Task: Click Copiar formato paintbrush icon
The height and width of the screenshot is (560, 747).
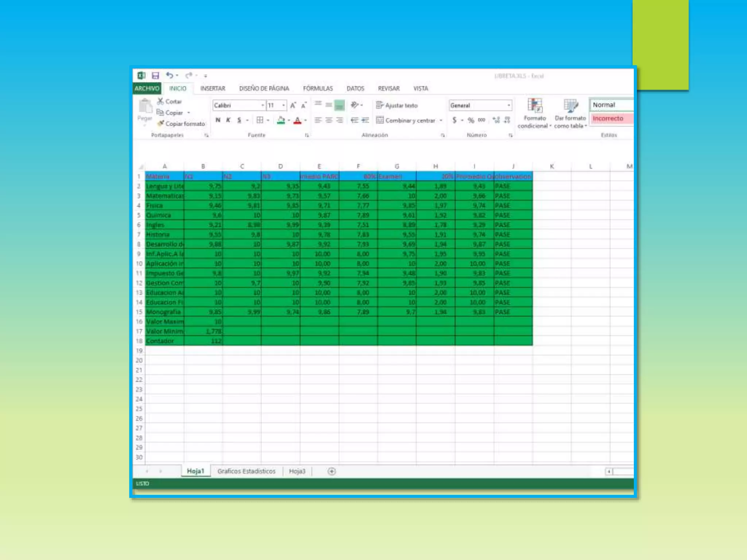Action: tap(161, 124)
